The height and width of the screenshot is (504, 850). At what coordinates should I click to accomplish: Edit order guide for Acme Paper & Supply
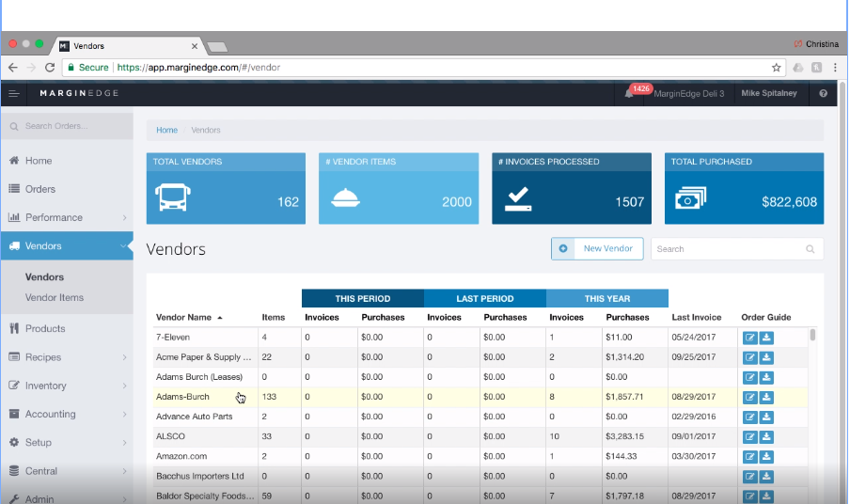click(x=749, y=357)
